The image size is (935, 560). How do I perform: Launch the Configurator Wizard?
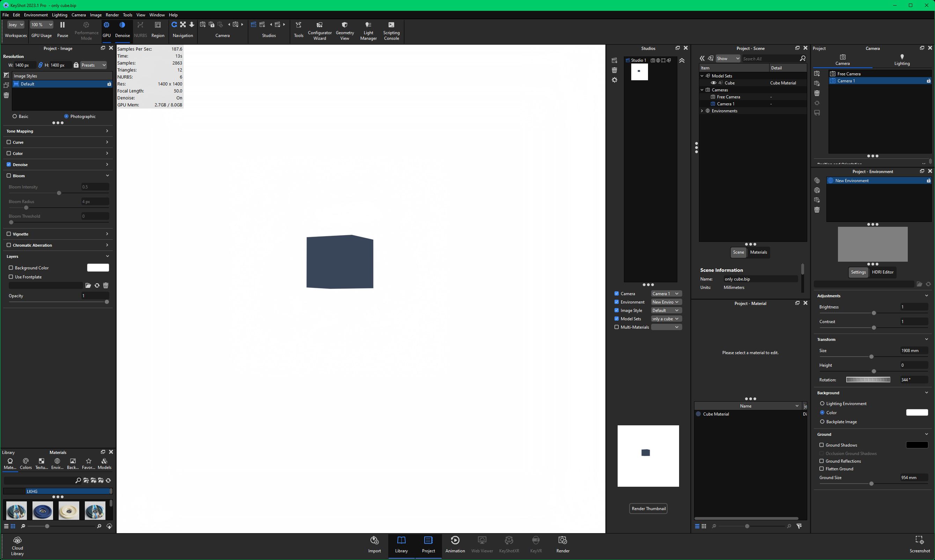tap(319, 31)
